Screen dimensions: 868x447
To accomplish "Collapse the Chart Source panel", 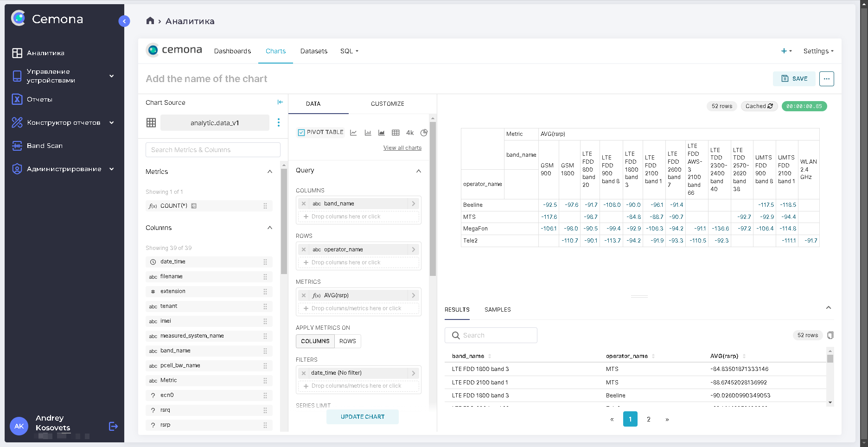I will point(280,102).
